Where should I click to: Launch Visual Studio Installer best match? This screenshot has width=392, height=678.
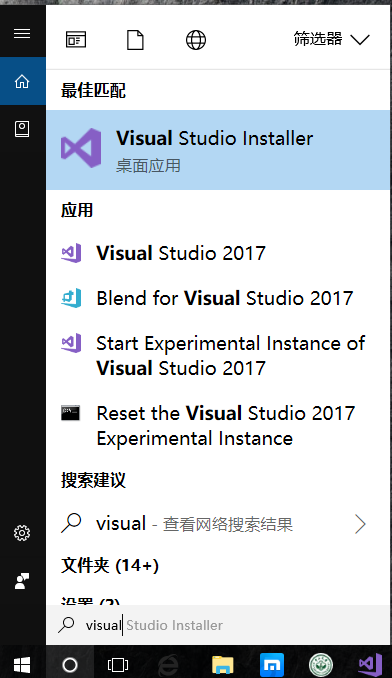(218, 150)
